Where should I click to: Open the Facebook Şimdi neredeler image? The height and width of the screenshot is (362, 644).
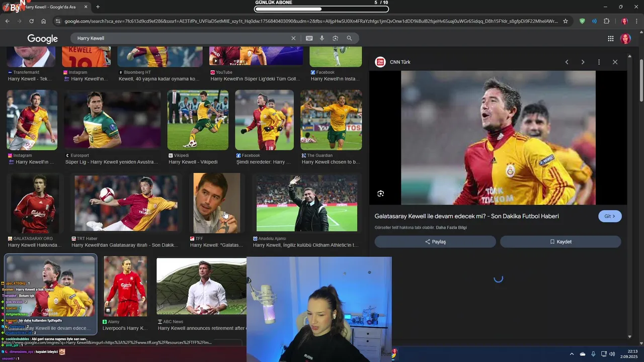click(x=264, y=120)
